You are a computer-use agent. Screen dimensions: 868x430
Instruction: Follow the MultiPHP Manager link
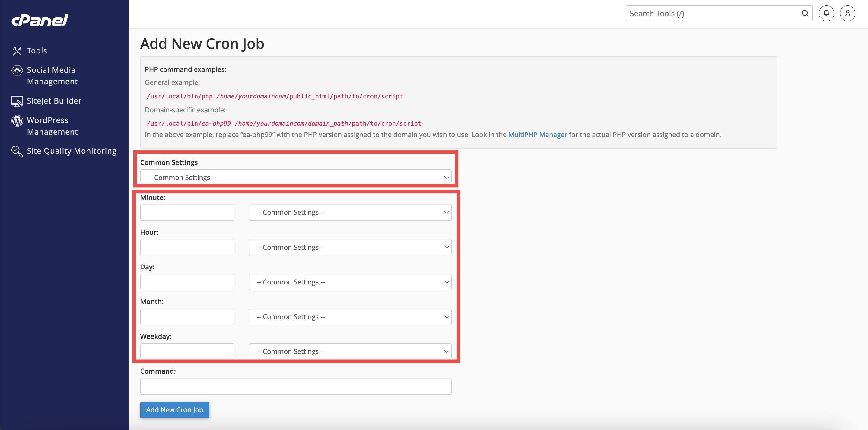pos(537,135)
